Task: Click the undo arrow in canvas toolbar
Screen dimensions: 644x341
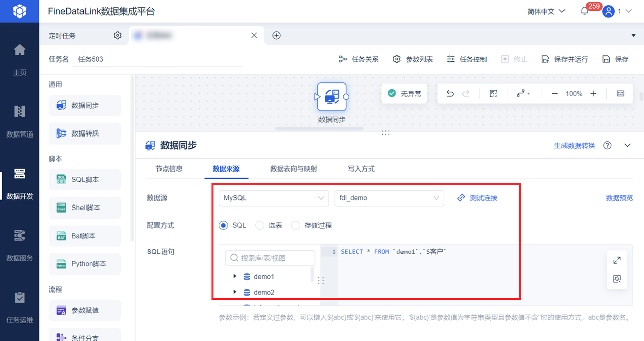Action: pyautogui.click(x=450, y=94)
